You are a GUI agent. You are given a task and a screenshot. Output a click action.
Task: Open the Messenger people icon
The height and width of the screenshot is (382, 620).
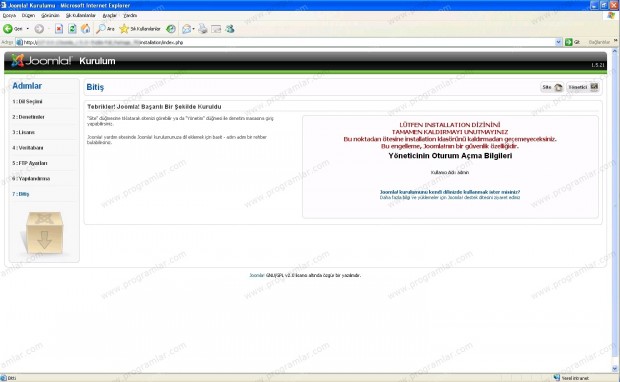click(230, 29)
